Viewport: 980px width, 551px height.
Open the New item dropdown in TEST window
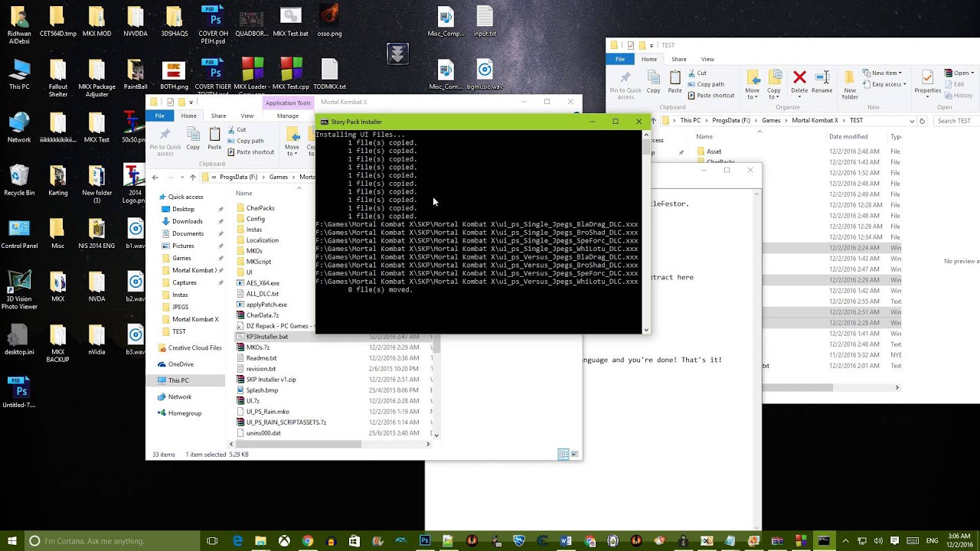pyautogui.click(x=884, y=73)
